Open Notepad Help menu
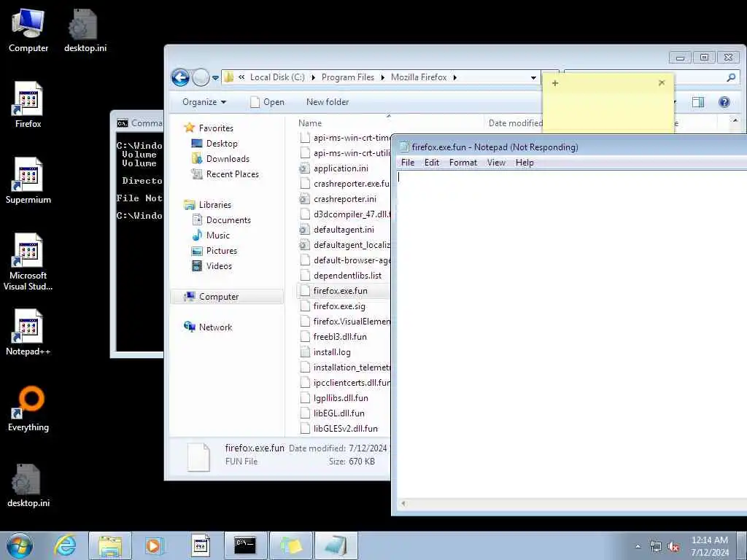This screenshot has height=560, width=747. tap(525, 163)
